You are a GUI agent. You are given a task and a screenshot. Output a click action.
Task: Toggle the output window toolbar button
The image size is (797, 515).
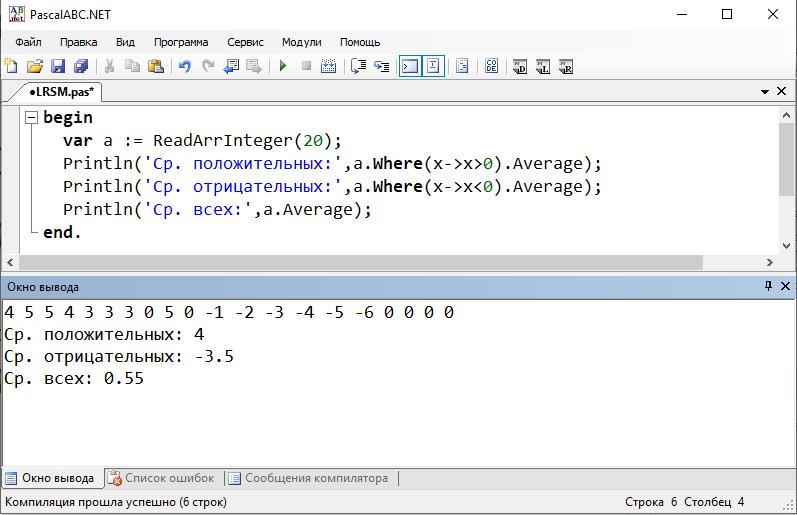(x=409, y=66)
